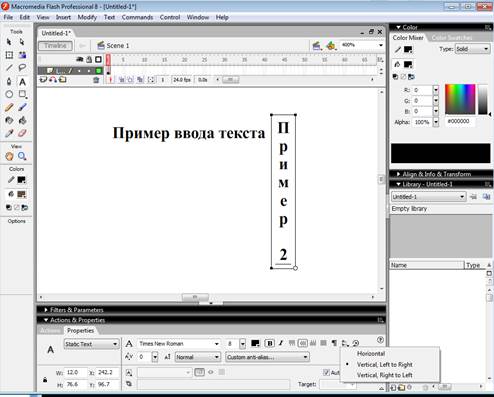The width and height of the screenshot is (494, 397).
Task: Open the font size dropdown arrow
Action: pos(242,344)
